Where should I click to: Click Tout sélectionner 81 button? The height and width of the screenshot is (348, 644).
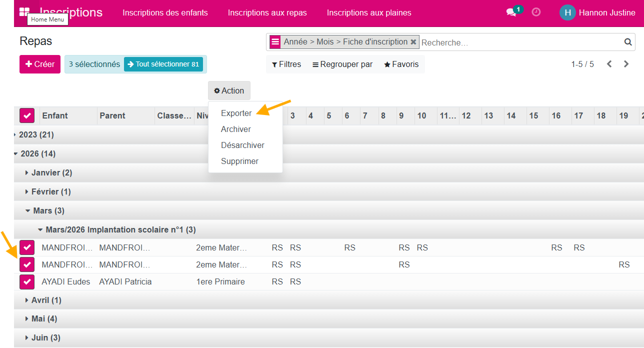tap(163, 64)
